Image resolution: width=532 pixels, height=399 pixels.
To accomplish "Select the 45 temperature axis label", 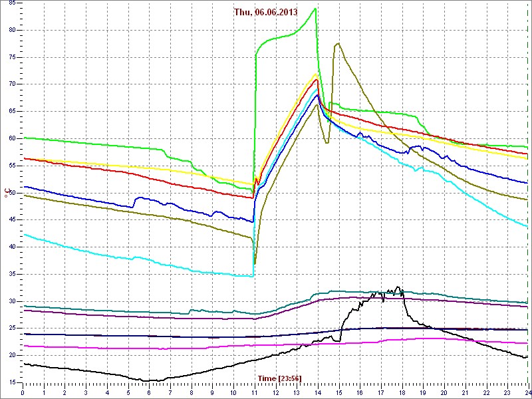I will click(11, 220).
